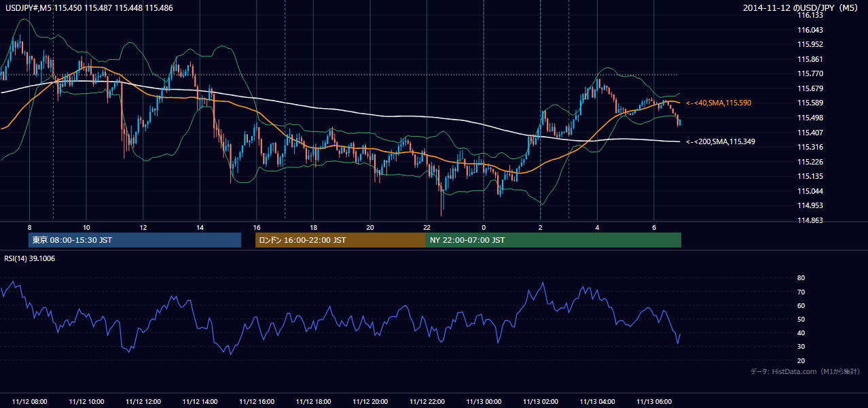Click price level 115.226 on the axis

click(810, 162)
